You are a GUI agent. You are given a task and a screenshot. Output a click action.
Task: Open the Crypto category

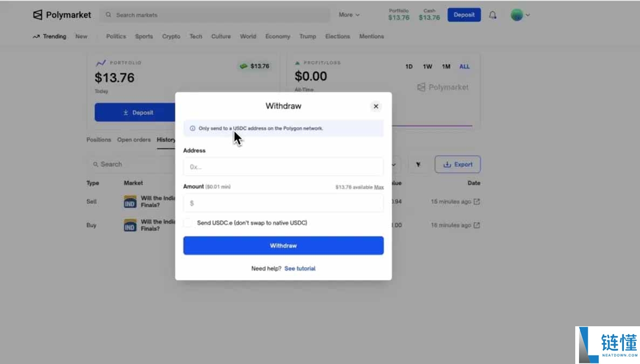tap(171, 36)
